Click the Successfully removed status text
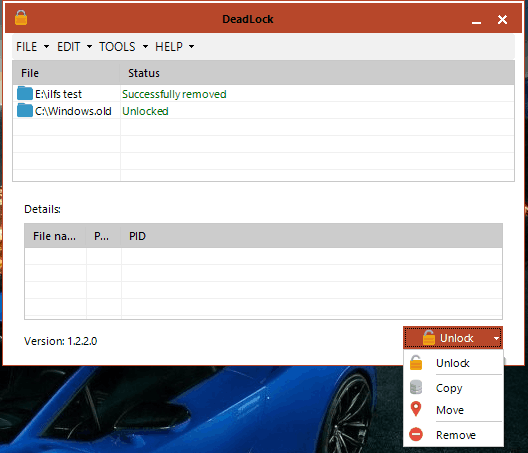Screen dimensions: 528x453 tap(174, 94)
